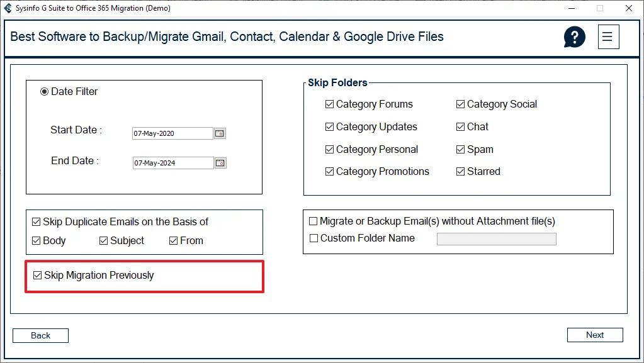Click the End Date field showing 07-May-2024

[x=173, y=163]
